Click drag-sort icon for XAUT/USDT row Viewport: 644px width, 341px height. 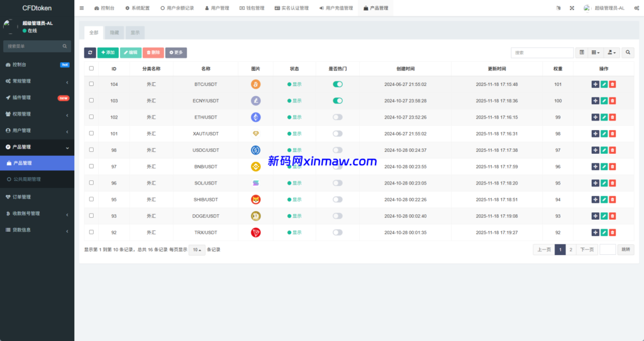point(595,133)
